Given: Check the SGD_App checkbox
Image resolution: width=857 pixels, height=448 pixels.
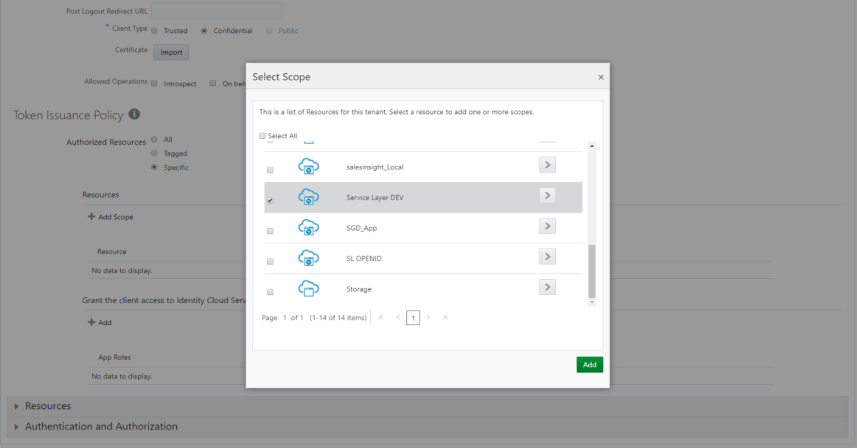Looking at the screenshot, I should point(270,231).
